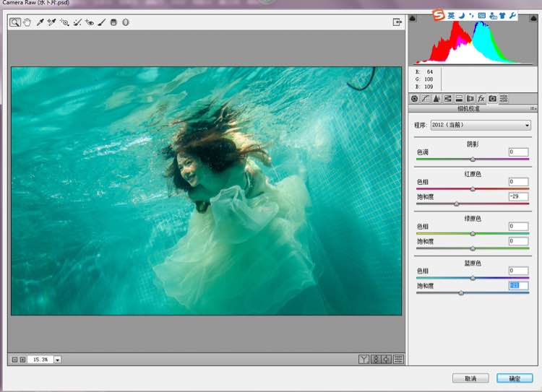542x392 pixels.
Task: Select the Zoom tool in Camera Raw toolbar
Action: 15,22
